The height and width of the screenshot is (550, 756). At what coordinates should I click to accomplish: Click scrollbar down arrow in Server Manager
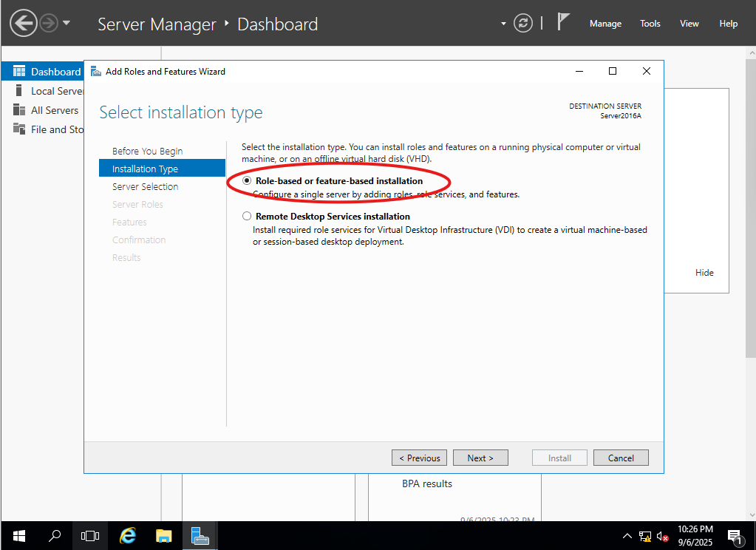pyautogui.click(x=751, y=515)
